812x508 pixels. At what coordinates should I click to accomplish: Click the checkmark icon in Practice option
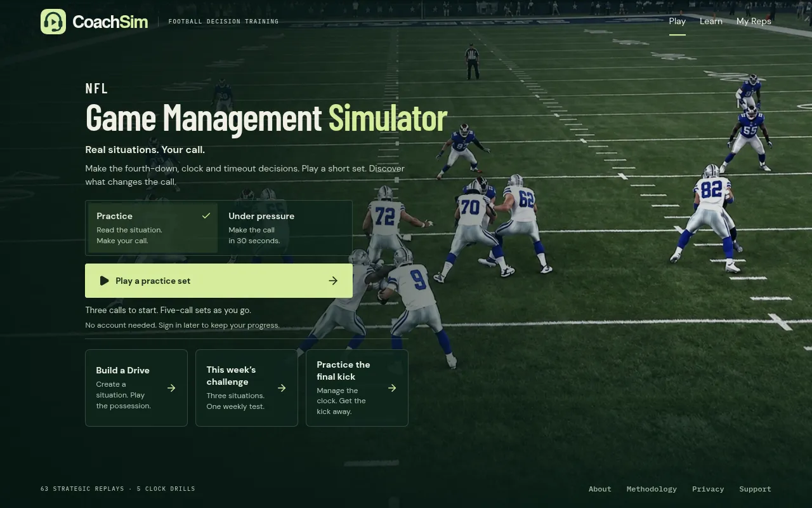pyautogui.click(x=206, y=216)
